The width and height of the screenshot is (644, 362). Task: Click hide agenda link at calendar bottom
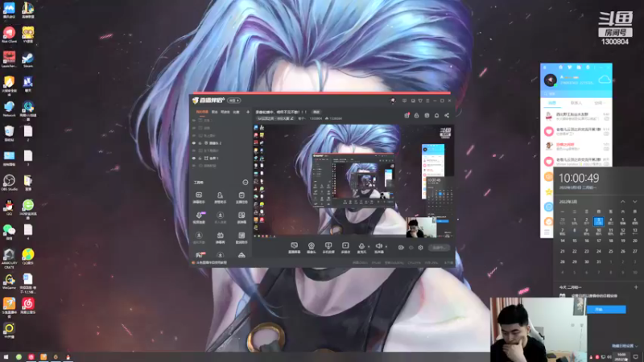pyautogui.click(x=625, y=346)
